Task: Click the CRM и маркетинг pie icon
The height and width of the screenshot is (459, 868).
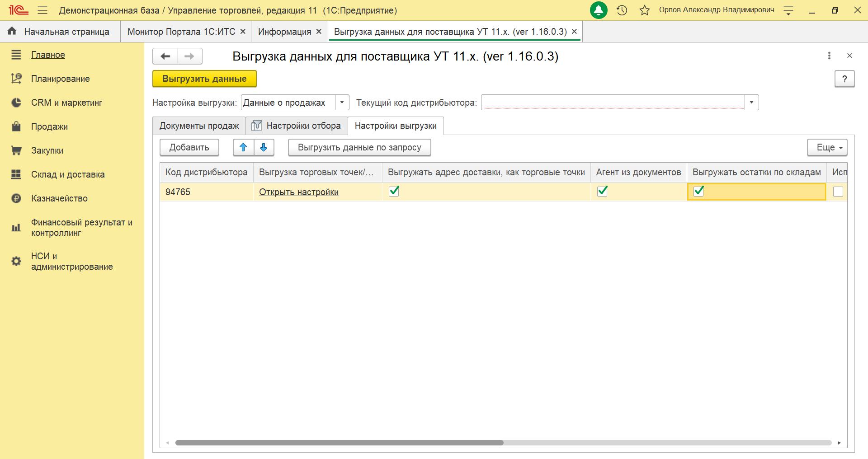Action: 16,103
